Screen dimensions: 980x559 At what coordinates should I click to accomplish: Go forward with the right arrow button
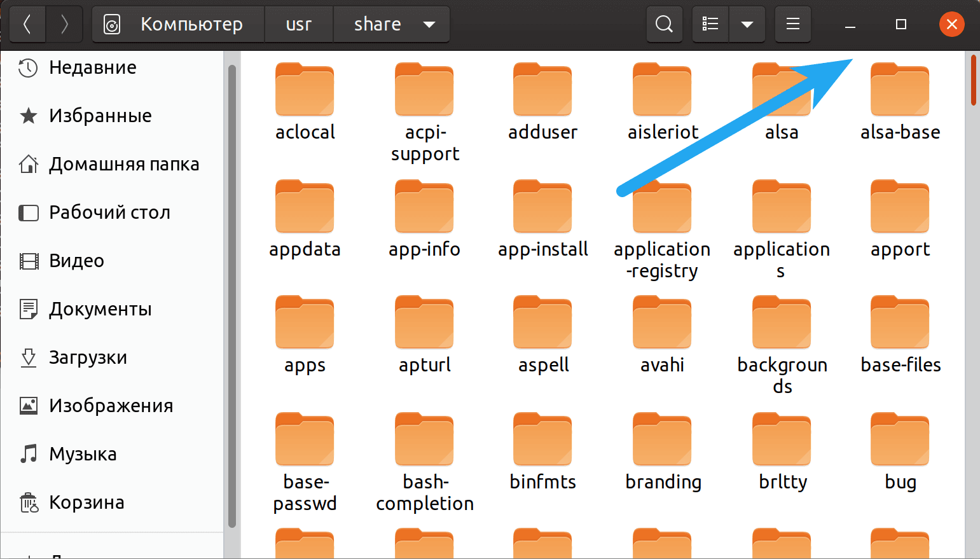pos(64,24)
